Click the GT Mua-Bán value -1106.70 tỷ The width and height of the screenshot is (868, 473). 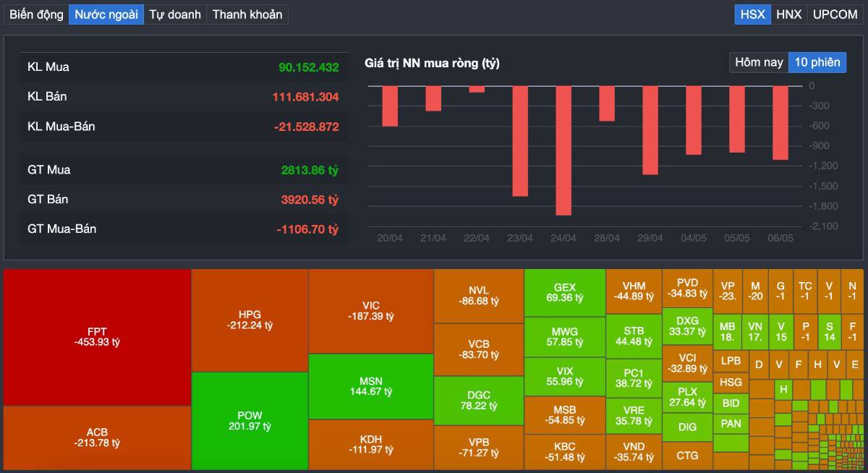[x=307, y=229]
